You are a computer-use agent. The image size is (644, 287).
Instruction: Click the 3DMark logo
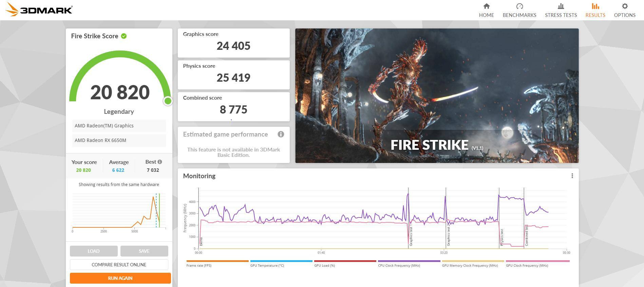[39, 9]
